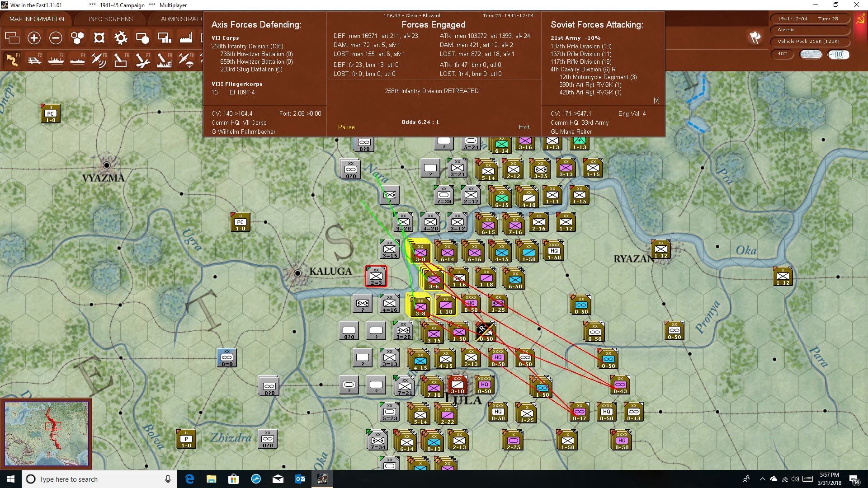Screen dimensions: 868x488
Task: Select F6 bomb unit mode icon
Action: [x=121, y=60]
